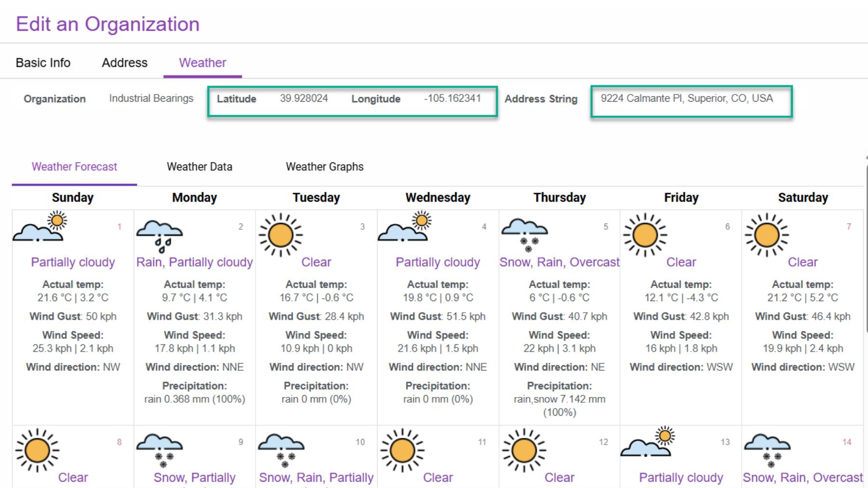Click Wednesday day 4 Partially cloudy label
This screenshot has width=868, height=488.
[x=438, y=262]
